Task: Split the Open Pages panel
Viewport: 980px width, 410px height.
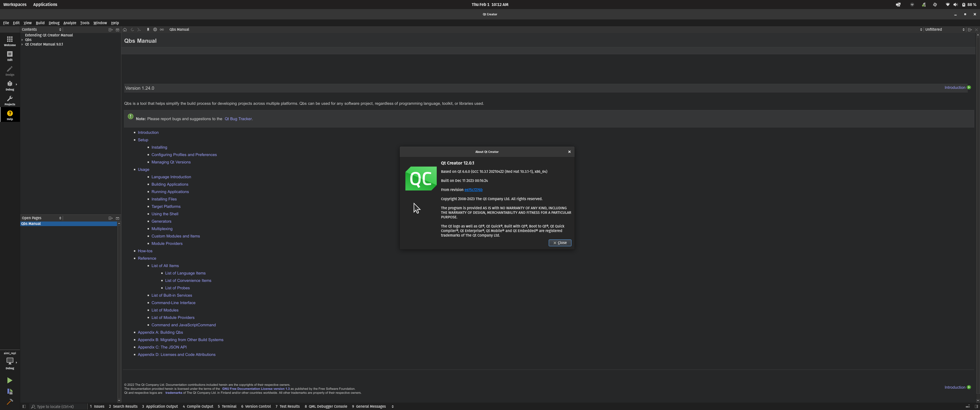Action: pyautogui.click(x=110, y=218)
